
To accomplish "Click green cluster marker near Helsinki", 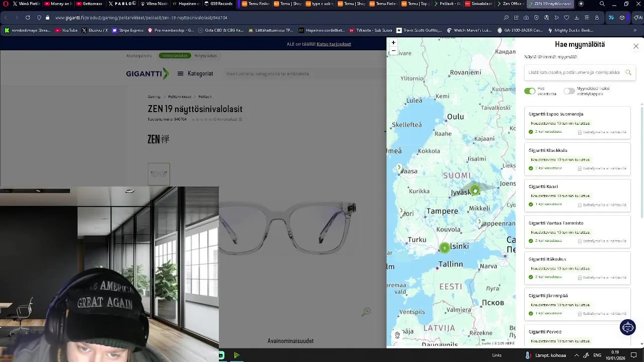I will (444, 248).
